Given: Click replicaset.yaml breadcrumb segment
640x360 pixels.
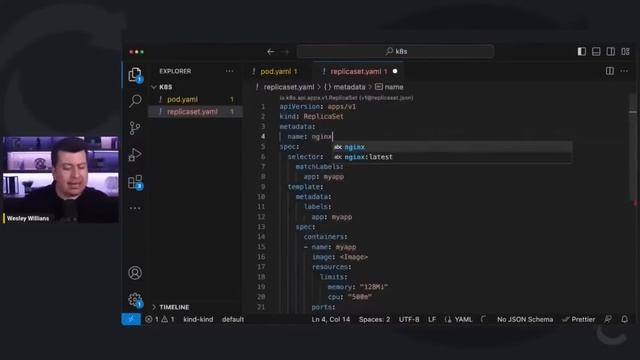Looking at the screenshot, I should pyautogui.click(x=289, y=87).
